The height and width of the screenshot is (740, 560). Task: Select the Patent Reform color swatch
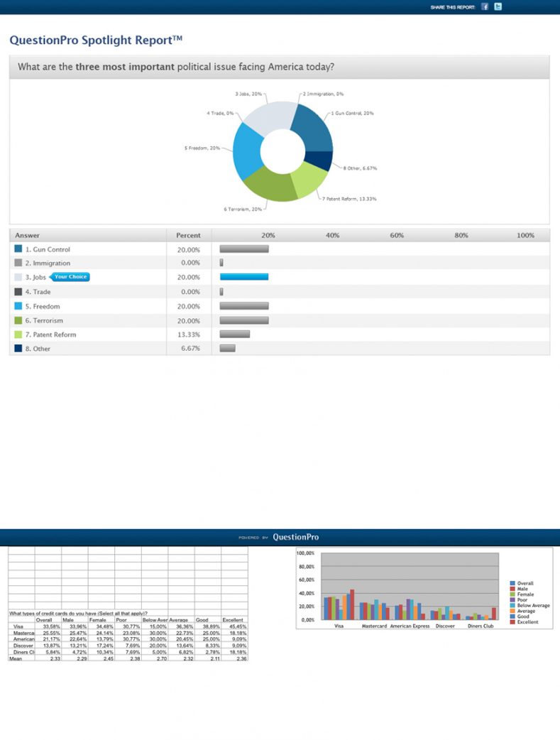click(x=18, y=334)
